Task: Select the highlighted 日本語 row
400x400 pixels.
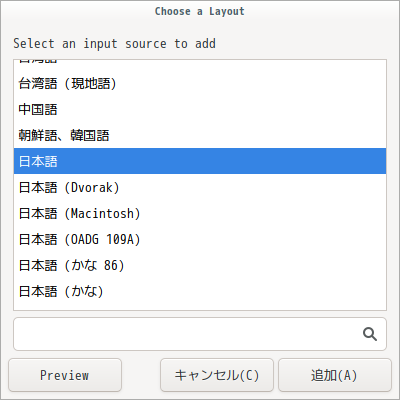Action: 200,161
